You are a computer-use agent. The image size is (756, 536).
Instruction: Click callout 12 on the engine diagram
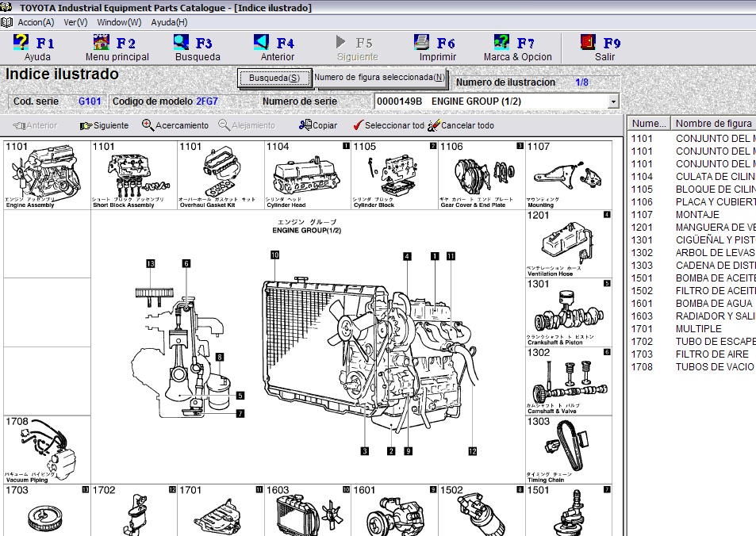pyautogui.click(x=473, y=451)
